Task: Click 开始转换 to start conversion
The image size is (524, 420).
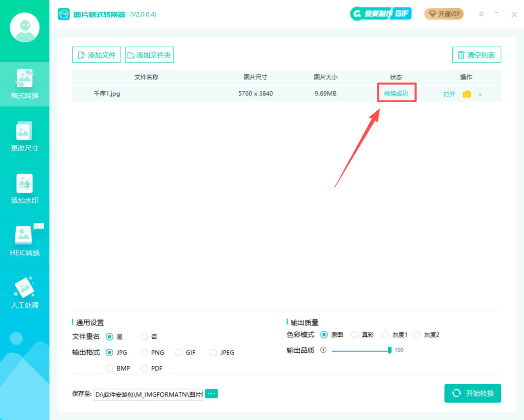Action: tap(472, 393)
